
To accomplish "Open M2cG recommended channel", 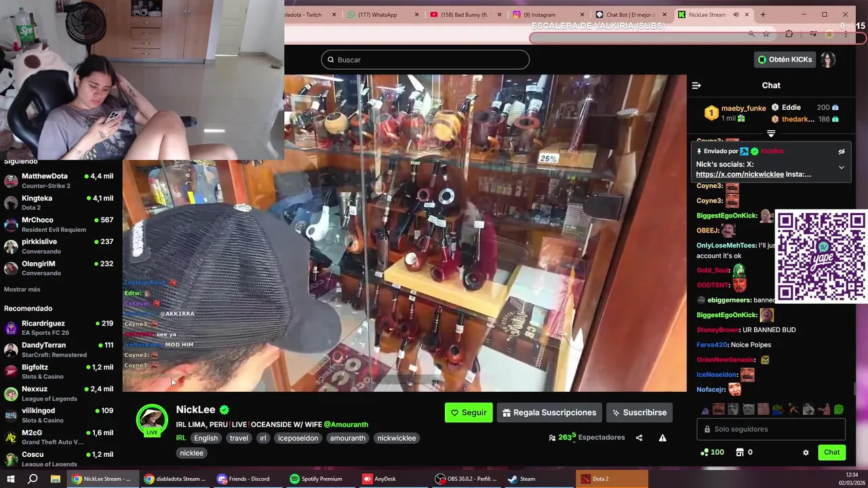I will click(x=60, y=436).
